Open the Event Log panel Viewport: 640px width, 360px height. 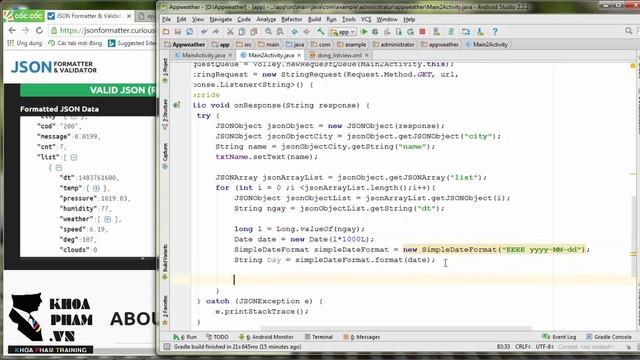click(x=560, y=337)
